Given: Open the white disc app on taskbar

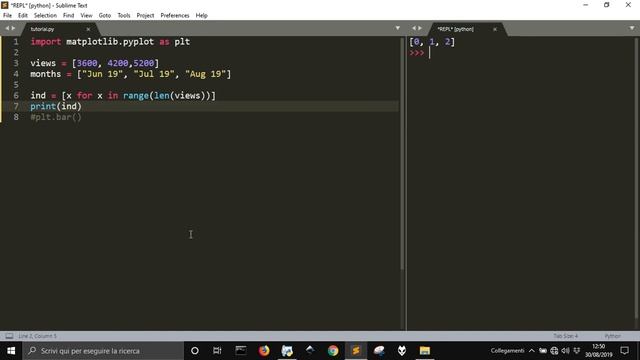Looking at the screenshot, I should click(x=379, y=351).
